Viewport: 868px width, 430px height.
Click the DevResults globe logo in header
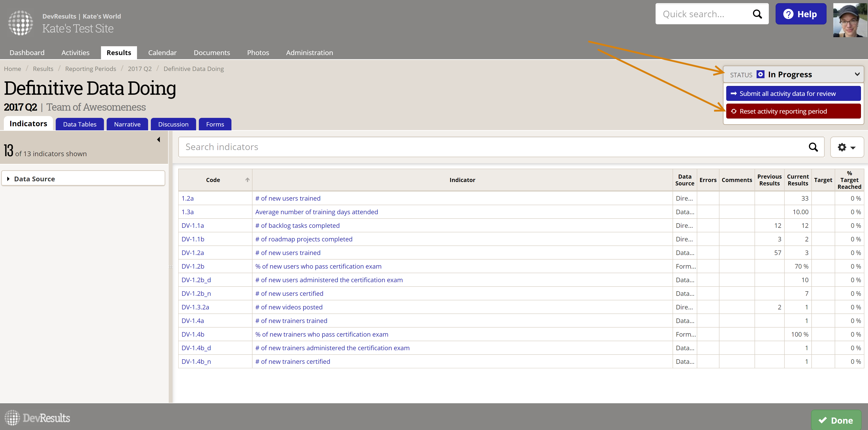tap(21, 23)
